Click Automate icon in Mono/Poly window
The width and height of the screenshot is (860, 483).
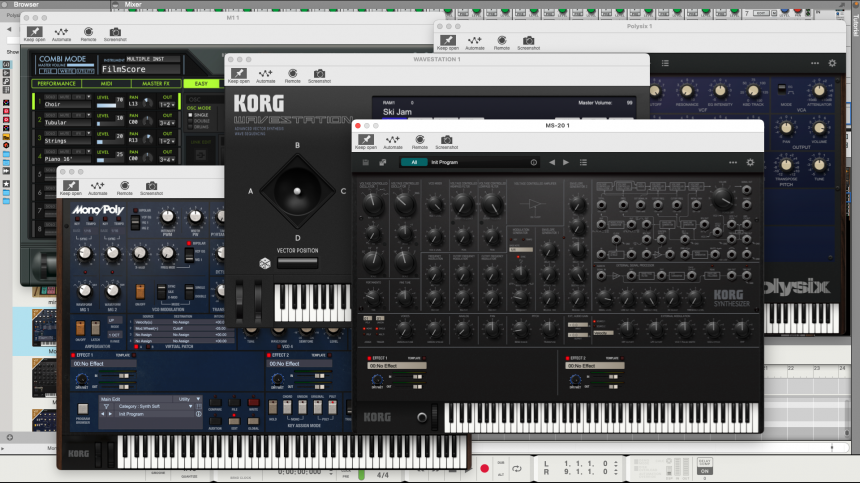coord(97,186)
